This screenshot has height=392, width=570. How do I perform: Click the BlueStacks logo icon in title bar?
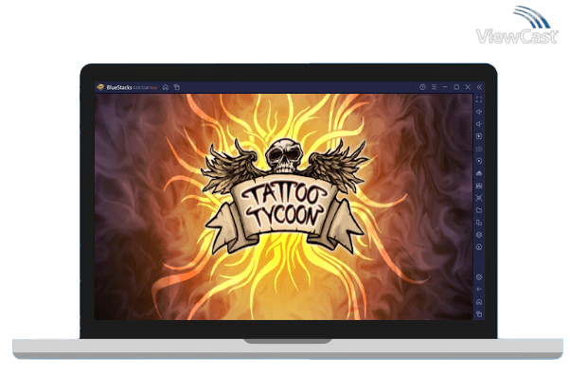100,87
